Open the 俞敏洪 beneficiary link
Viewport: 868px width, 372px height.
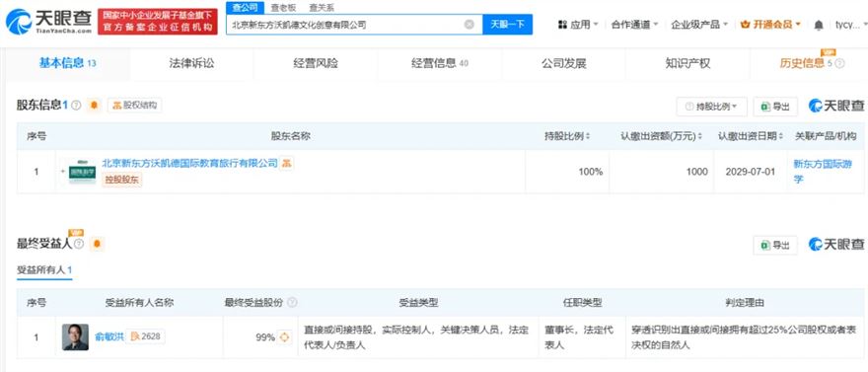109,336
